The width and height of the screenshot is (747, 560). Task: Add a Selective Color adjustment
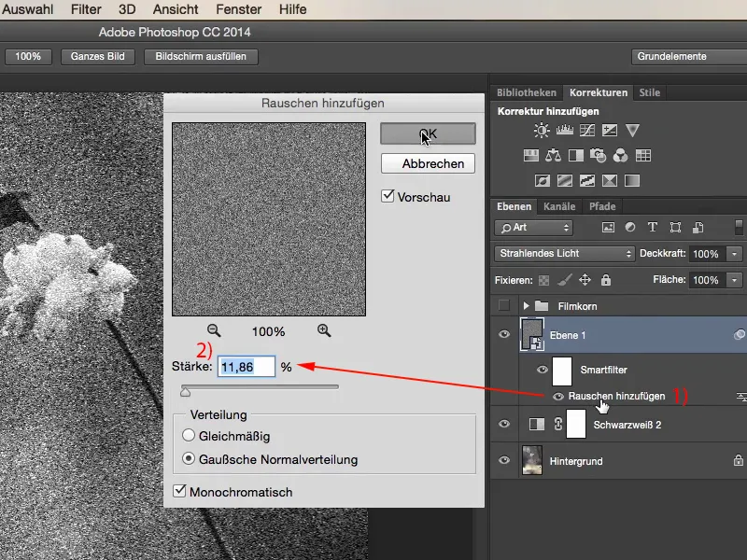[x=610, y=180]
